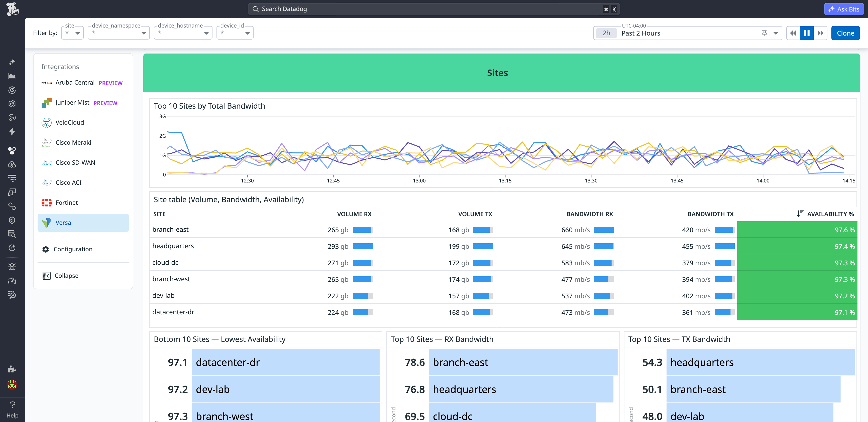Open the Datadog dog logo home
868x422 pixels.
tap(13, 9)
